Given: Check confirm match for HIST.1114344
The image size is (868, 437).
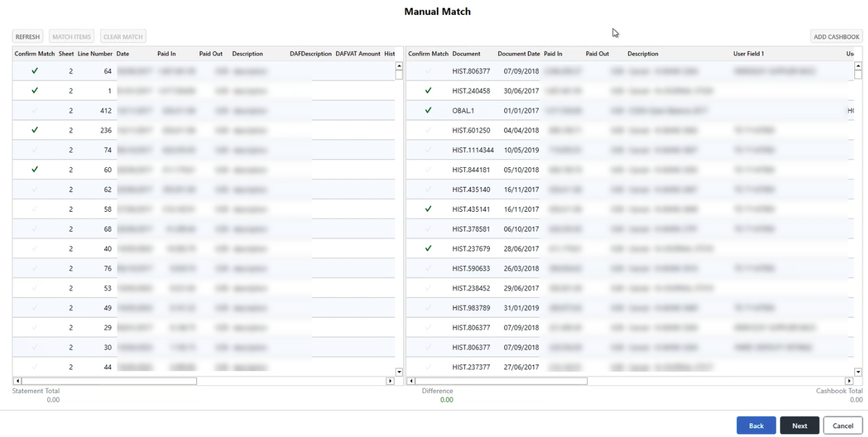Looking at the screenshot, I should [x=428, y=150].
